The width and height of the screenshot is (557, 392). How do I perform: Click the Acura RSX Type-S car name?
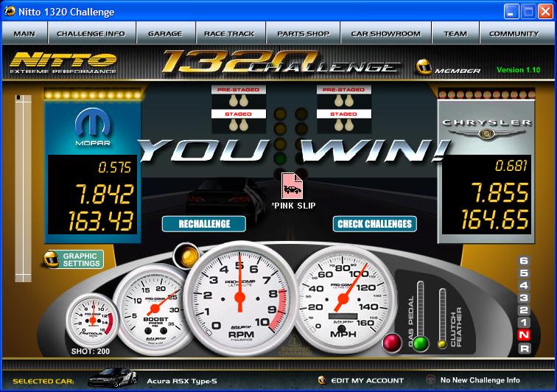click(x=182, y=382)
